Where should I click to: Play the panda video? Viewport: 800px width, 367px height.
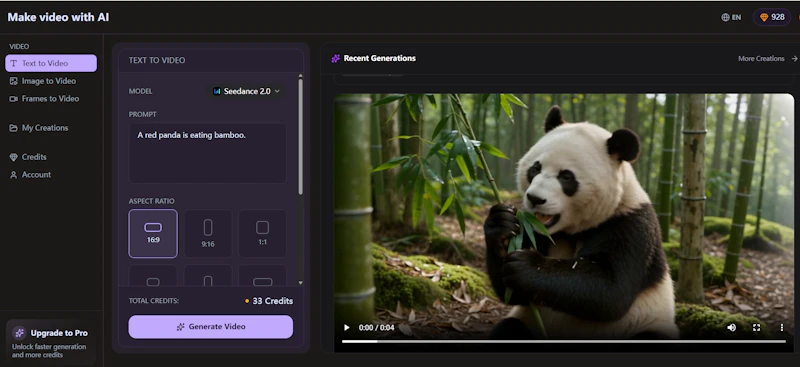tap(347, 328)
